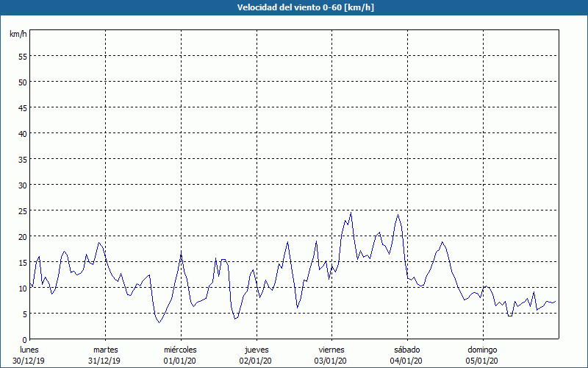588x368 pixels.
Task: Select the 40 value on the y-axis
Action: click(x=23, y=134)
